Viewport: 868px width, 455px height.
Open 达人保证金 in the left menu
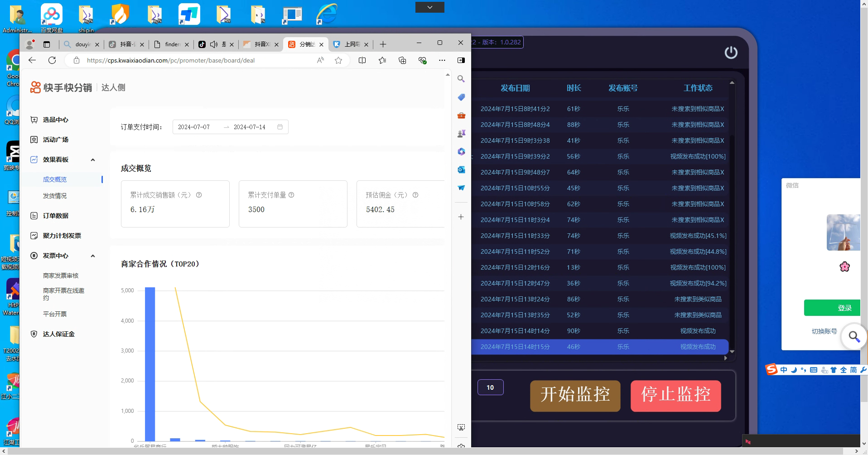(x=59, y=334)
